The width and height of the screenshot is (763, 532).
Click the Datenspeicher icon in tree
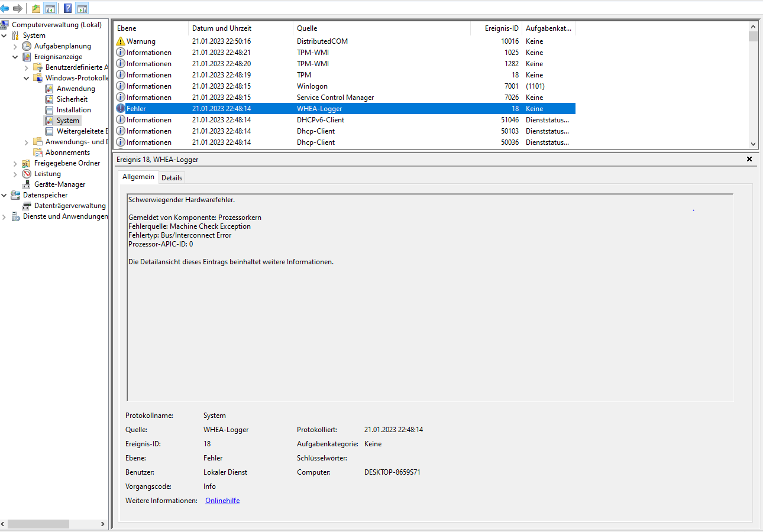coord(16,195)
